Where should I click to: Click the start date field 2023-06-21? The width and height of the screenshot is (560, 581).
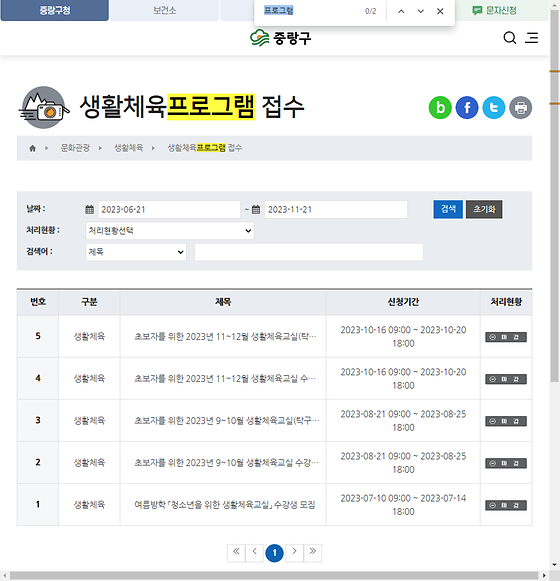click(x=169, y=210)
